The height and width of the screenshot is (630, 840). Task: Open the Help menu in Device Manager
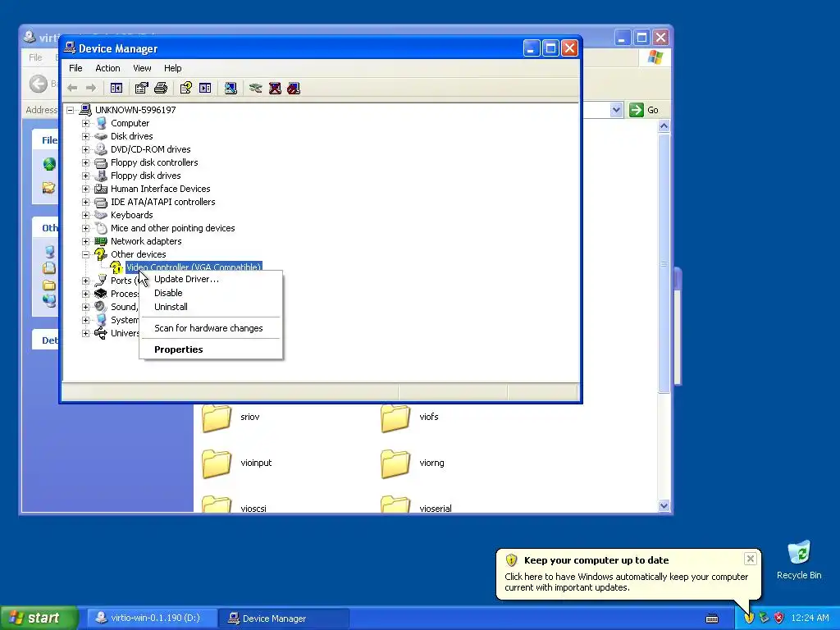click(172, 68)
